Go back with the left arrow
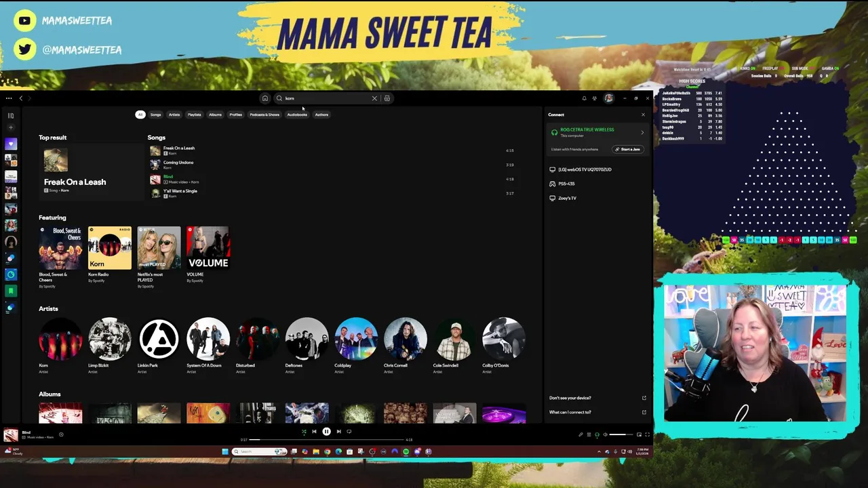Image resolution: width=868 pixels, height=488 pixels. point(21,98)
